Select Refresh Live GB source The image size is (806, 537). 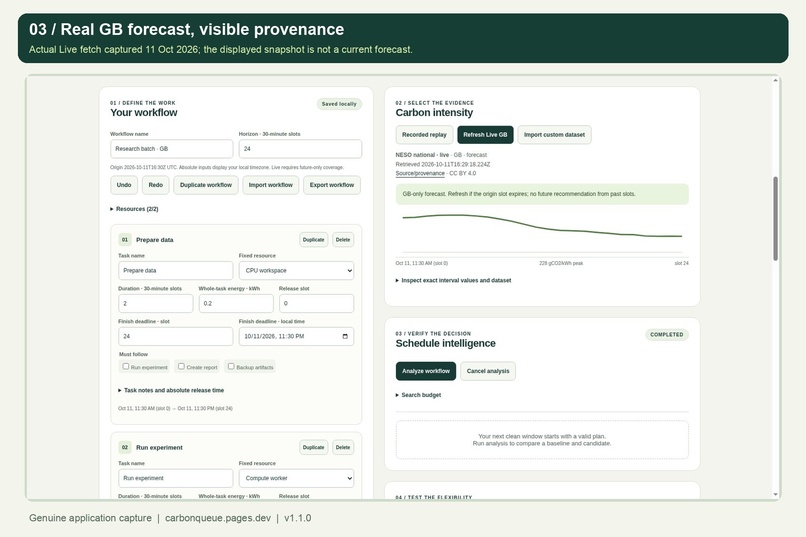pos(485,135)
